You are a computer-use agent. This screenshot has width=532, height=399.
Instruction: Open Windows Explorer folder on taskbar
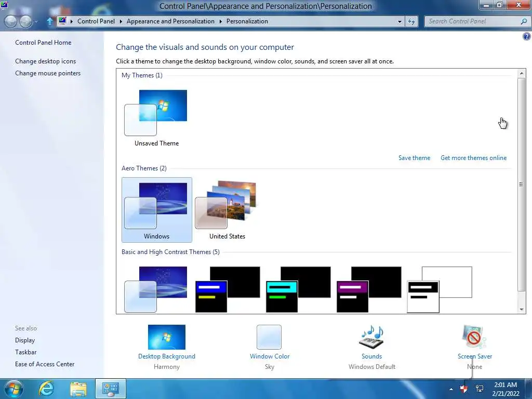pos(78,389)
